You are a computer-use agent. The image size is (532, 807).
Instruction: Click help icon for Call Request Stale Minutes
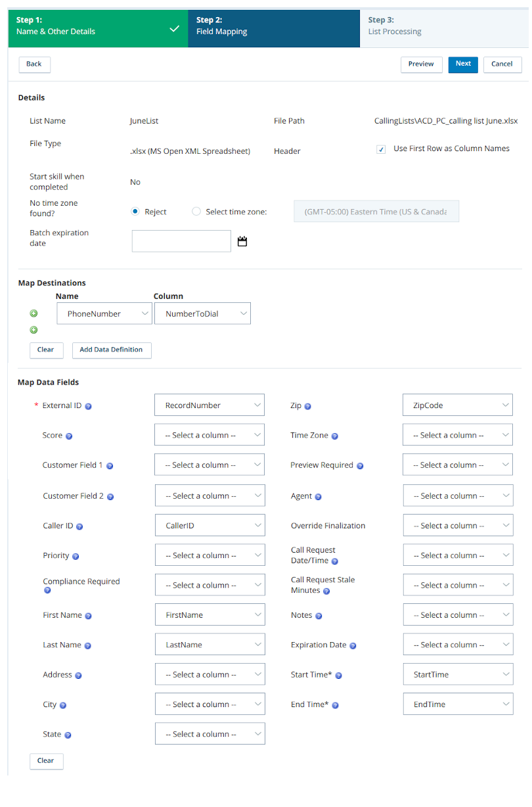326,591
